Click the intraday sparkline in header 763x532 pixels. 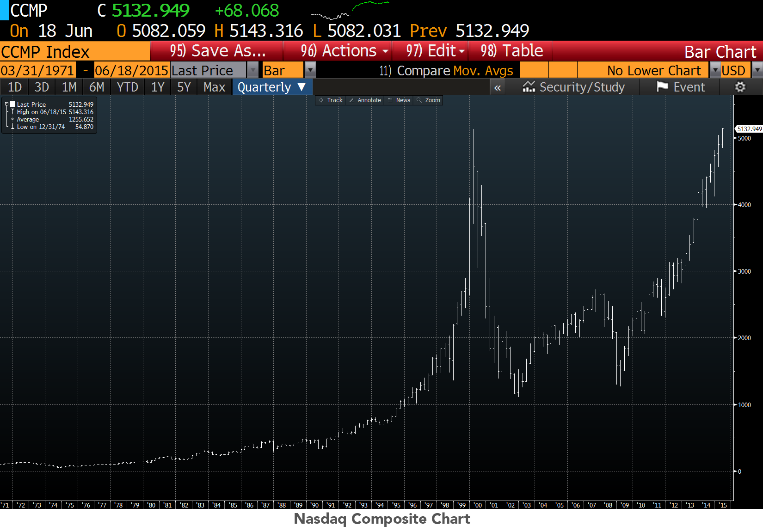[x=351, y=10]
